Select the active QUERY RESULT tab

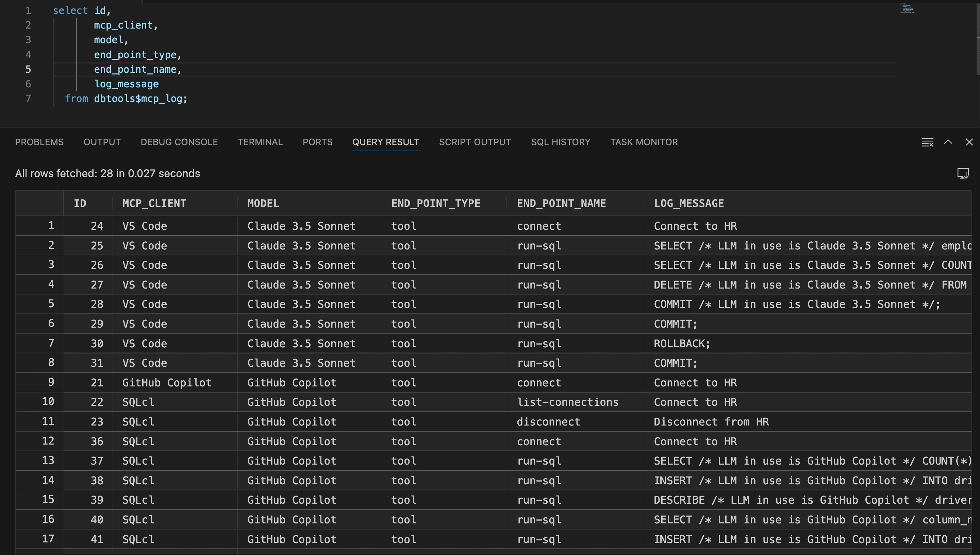coord(386,142)
